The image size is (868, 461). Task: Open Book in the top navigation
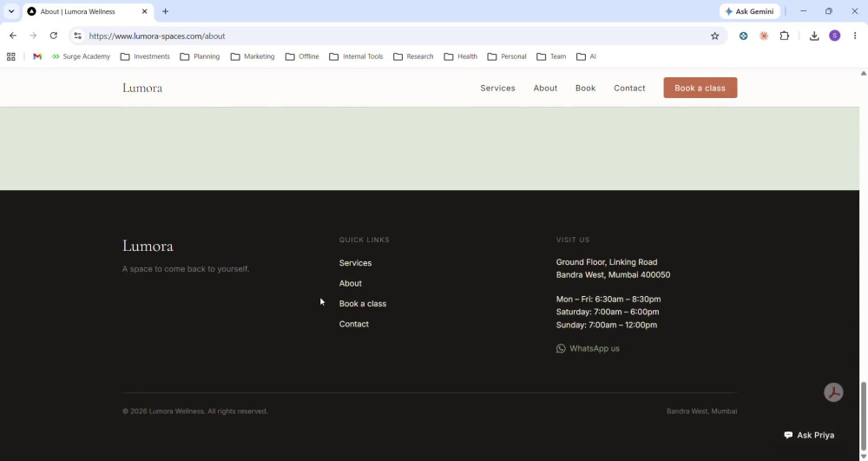pyautogui.click(x=585, y=88)
